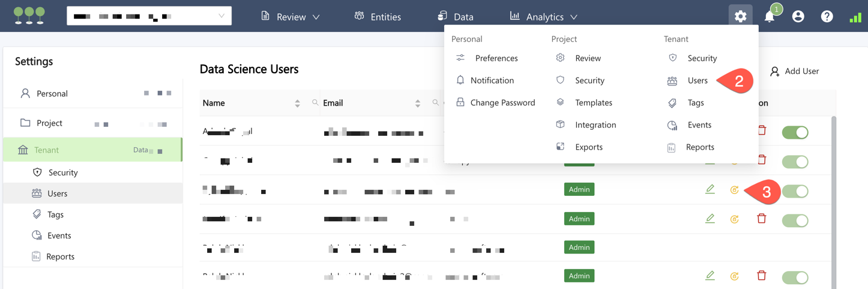Click the help question mark icon
This screenshot has height=289, width=868.
click(827, 17)
